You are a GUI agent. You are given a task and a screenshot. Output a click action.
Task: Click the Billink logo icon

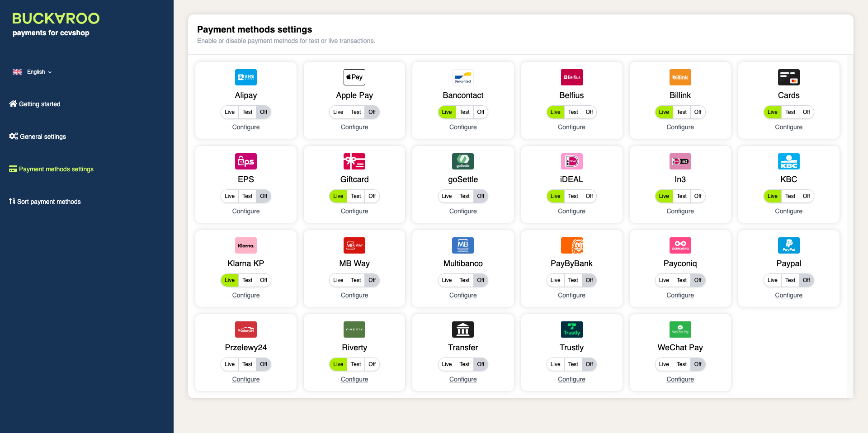680,77
